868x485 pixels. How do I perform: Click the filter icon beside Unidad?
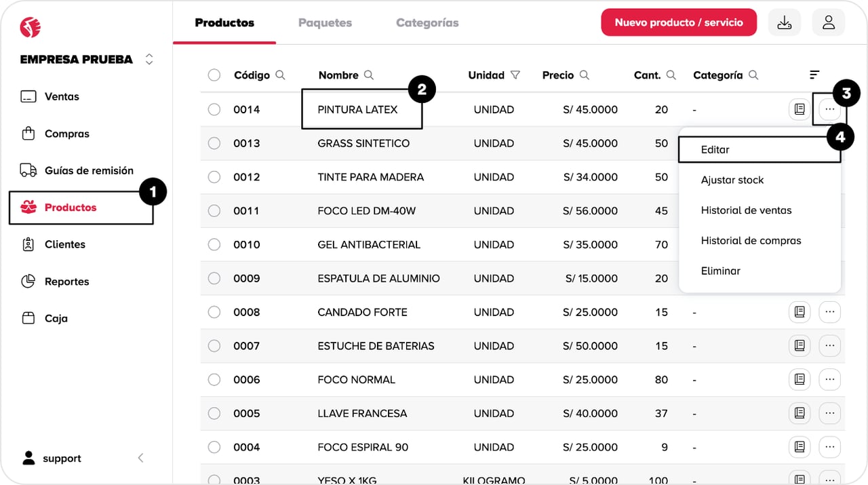[x=515, y=75]
